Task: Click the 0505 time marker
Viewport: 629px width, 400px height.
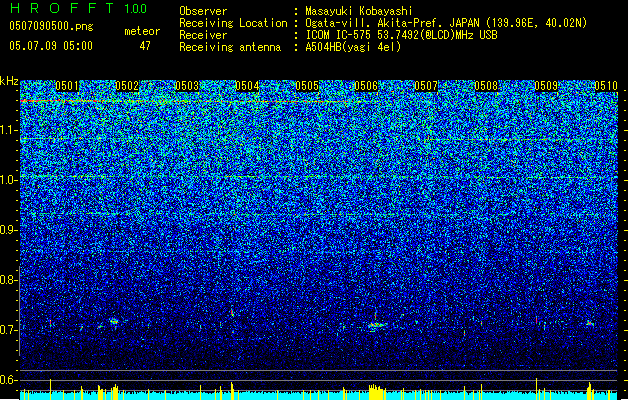Action: 307,86
